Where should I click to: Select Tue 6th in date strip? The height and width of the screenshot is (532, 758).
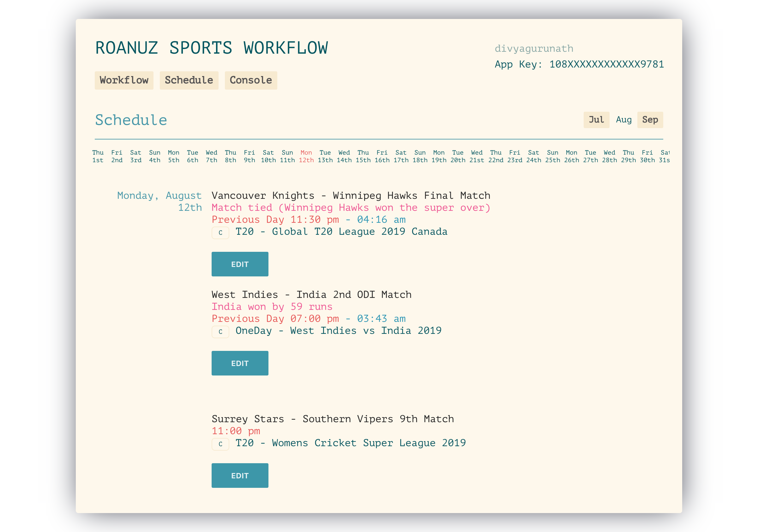[192, 156]
